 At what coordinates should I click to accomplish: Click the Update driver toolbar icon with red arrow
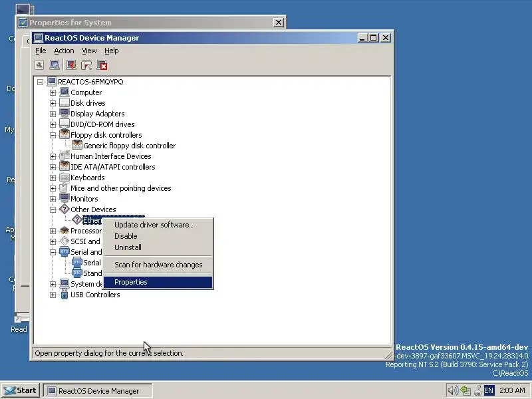71,65
